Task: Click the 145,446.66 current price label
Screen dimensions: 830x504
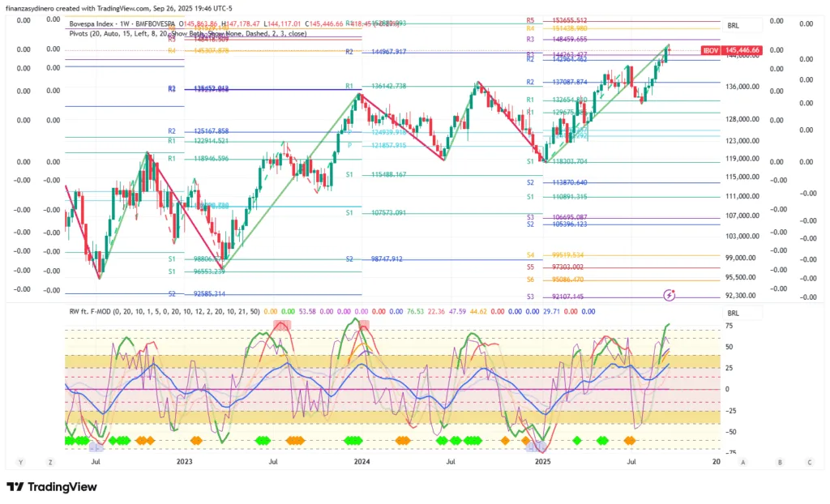Action: tap(742, 50)
